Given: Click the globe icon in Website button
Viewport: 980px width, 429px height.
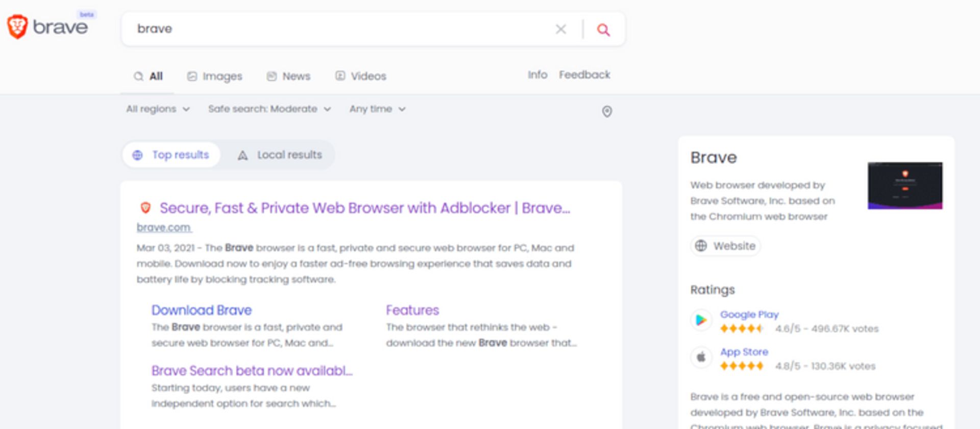Looking at the screenshot, I should (701, 246).
